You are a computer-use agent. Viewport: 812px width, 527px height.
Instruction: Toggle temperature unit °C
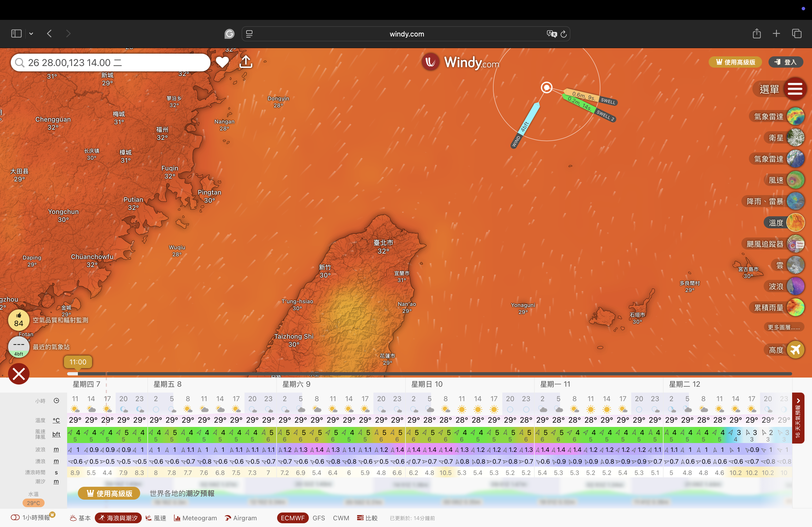click(56, 421)
